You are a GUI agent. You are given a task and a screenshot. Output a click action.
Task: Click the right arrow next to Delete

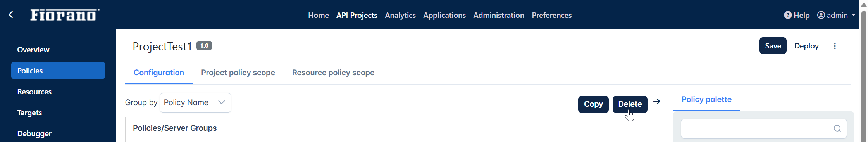[656, 102]
